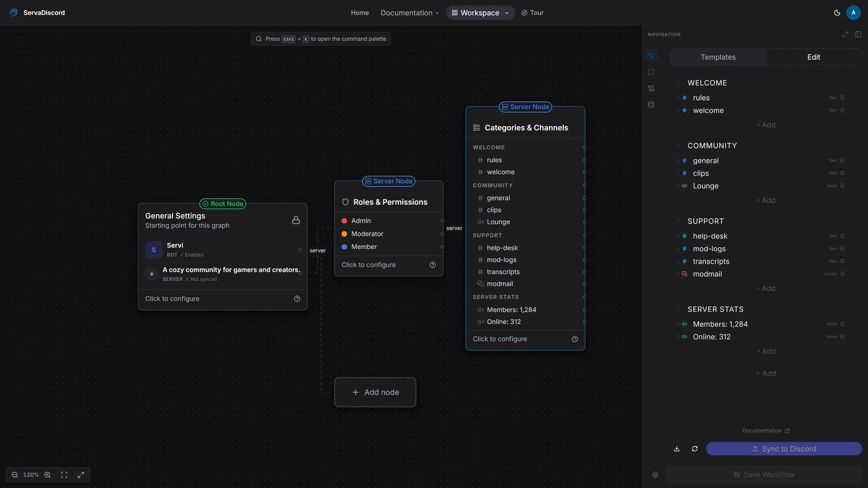Image resolution: width=868 pixels, height=488 pixels.
Task: Click the refresh icon near Sync to Discord
Action: pos(695,449)
